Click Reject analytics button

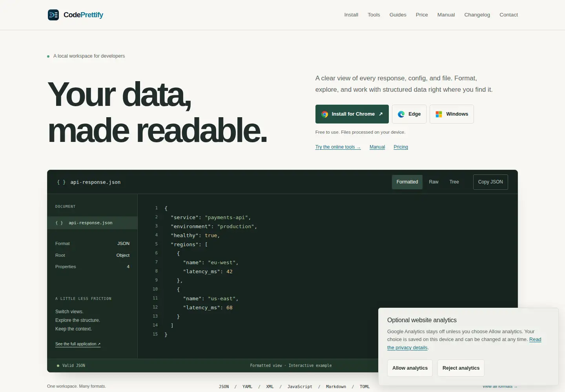(461, 368)
